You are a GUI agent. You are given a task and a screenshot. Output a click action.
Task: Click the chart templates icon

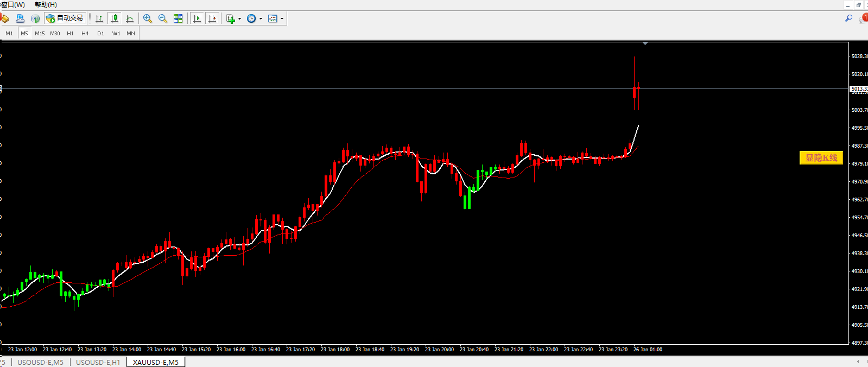tap(273, 18)
